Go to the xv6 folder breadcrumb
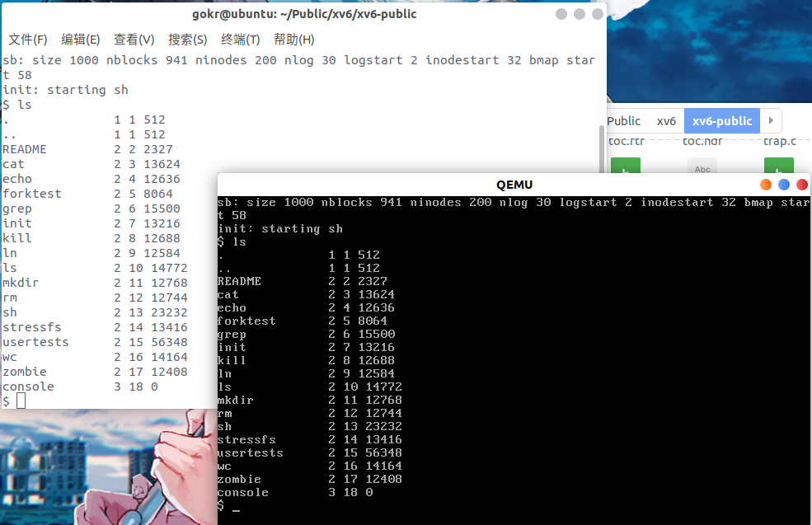The height and width of the screenshot is (525, 812). [666, 121]
